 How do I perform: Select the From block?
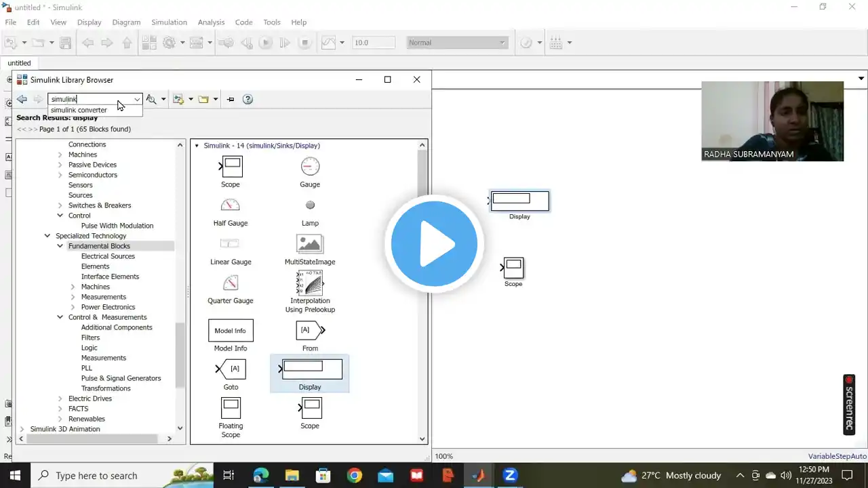[x=310, y=335]
